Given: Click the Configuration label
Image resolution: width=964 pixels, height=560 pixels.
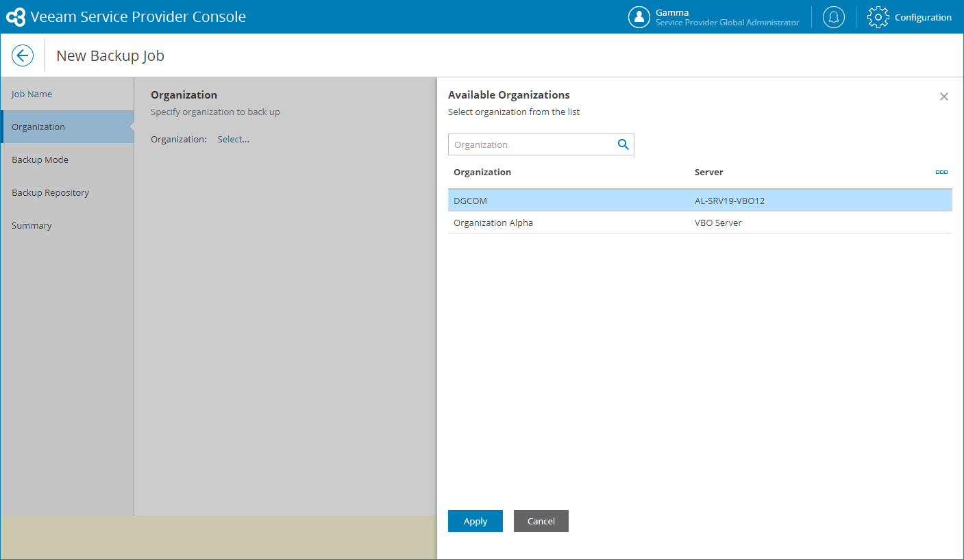Looking at the screenshot, I should tap(923, 17).
